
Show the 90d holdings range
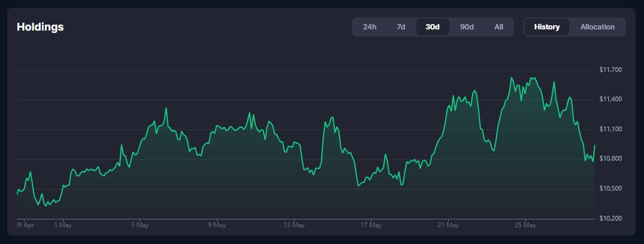point(467,27)
